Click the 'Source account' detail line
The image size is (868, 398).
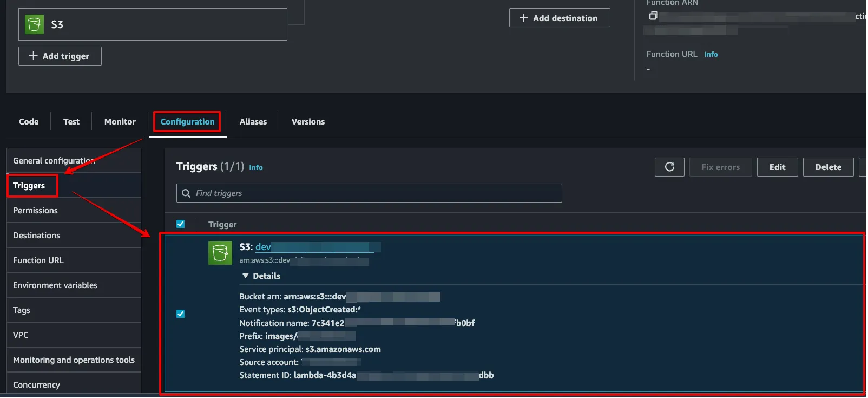point(300,362)
